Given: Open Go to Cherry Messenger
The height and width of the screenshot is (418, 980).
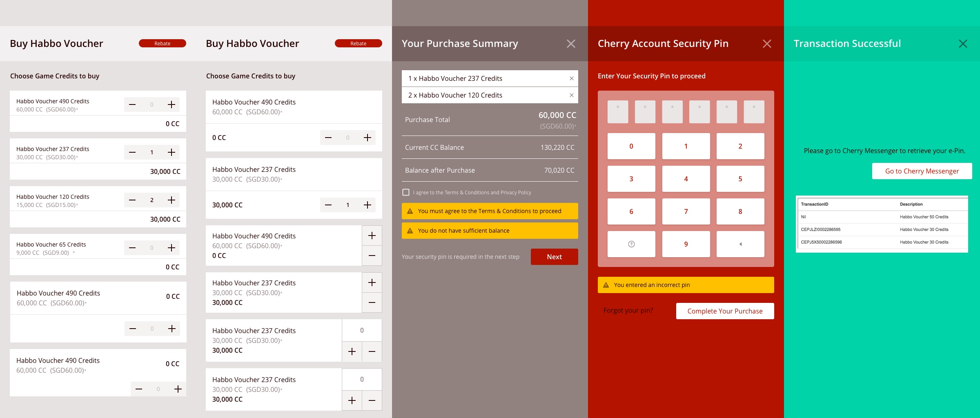Looking at the screenshot, I should [922, 171].
